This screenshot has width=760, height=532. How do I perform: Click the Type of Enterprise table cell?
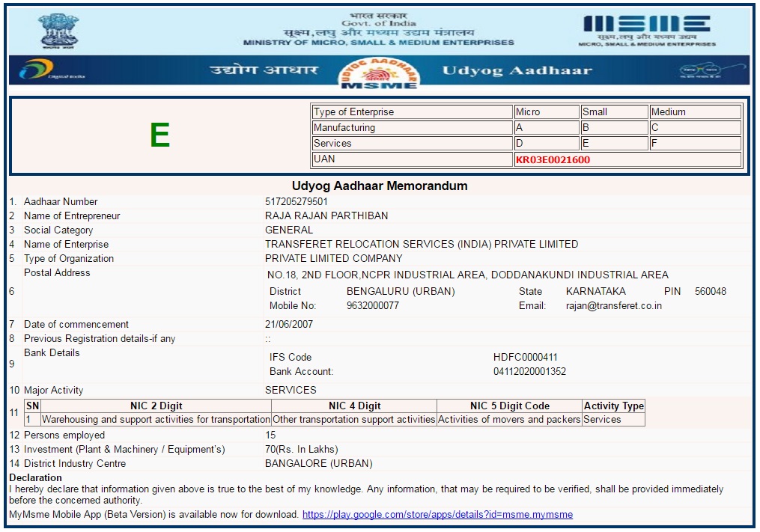412,112
